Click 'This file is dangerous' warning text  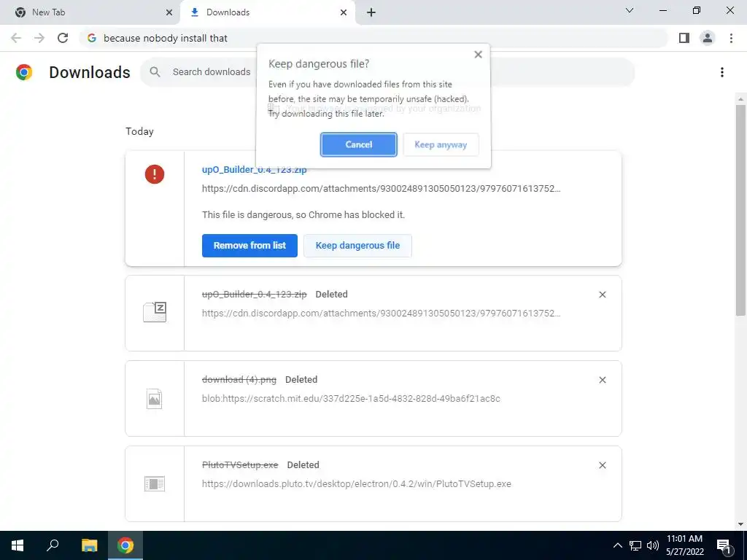[303, 215]
